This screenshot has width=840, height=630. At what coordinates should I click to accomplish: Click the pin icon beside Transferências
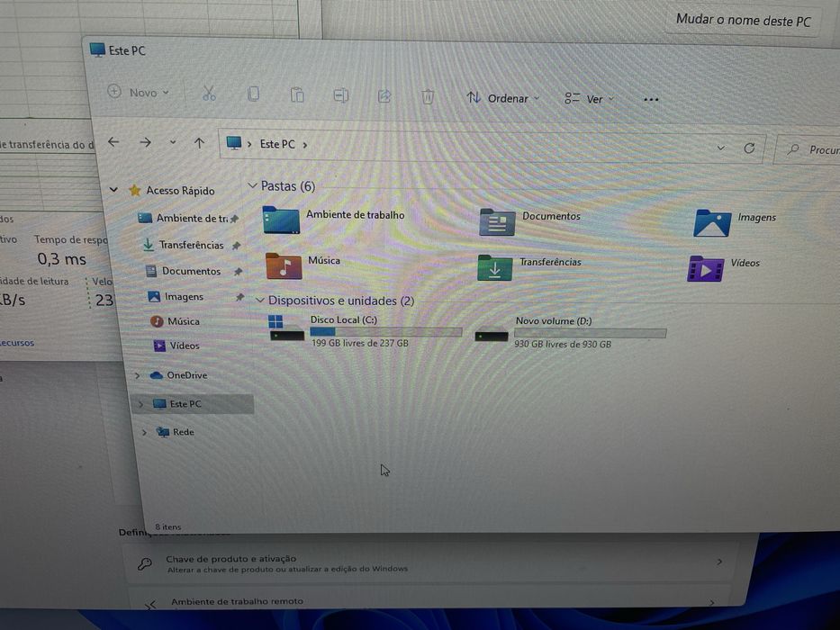point(236,246)
